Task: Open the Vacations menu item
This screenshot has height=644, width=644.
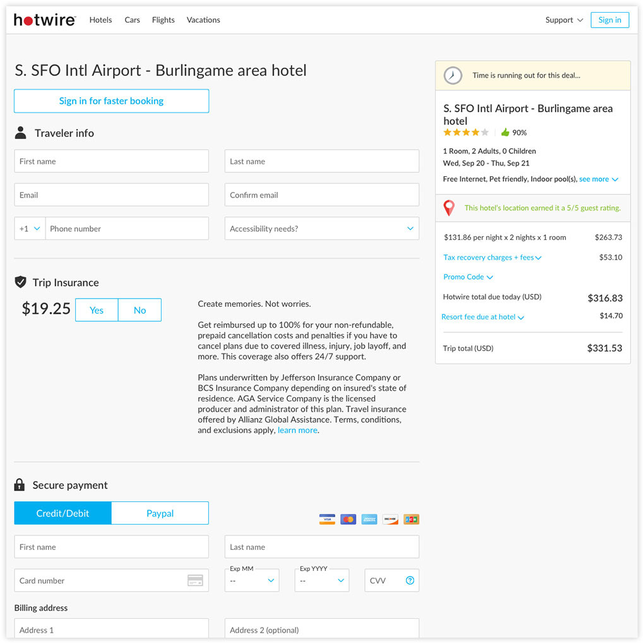Action: (203, 20)
